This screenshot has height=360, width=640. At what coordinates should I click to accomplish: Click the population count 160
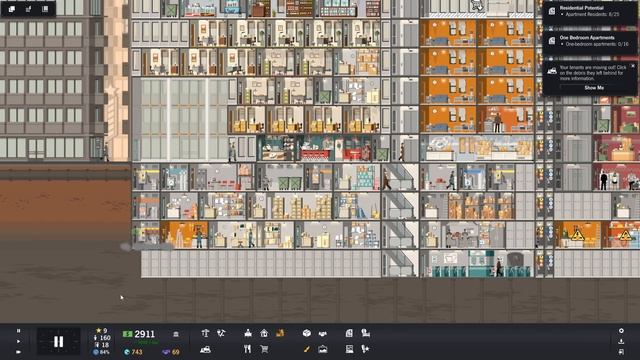[102, 338]
